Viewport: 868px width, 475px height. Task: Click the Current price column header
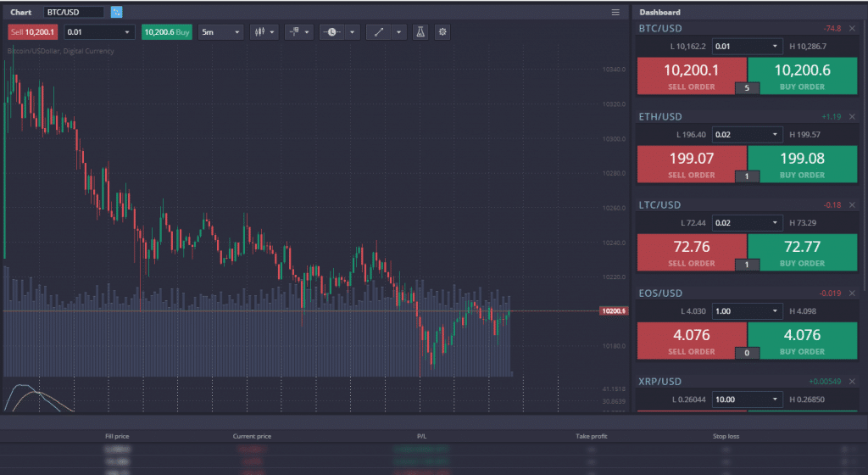coord(253,436)
